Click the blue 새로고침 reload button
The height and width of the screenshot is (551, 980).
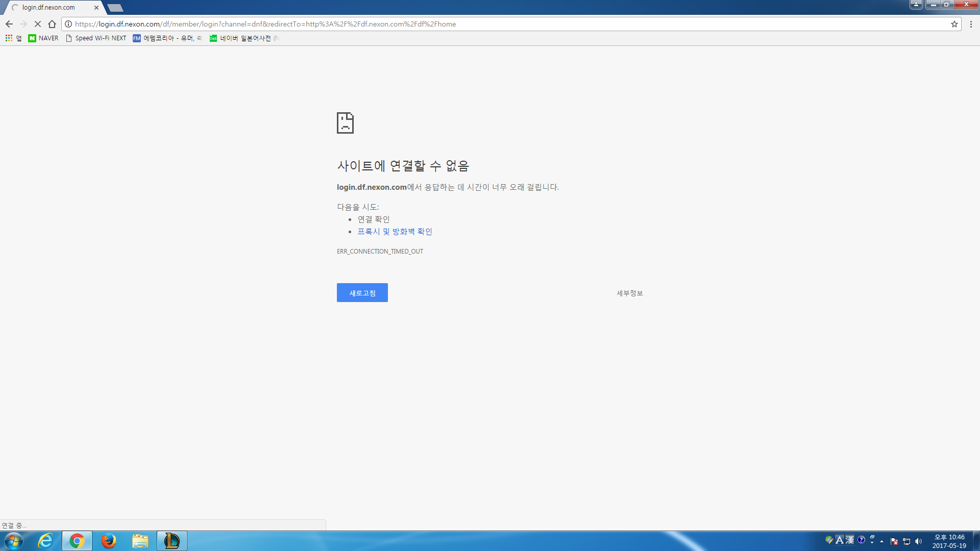coord(362,293)
